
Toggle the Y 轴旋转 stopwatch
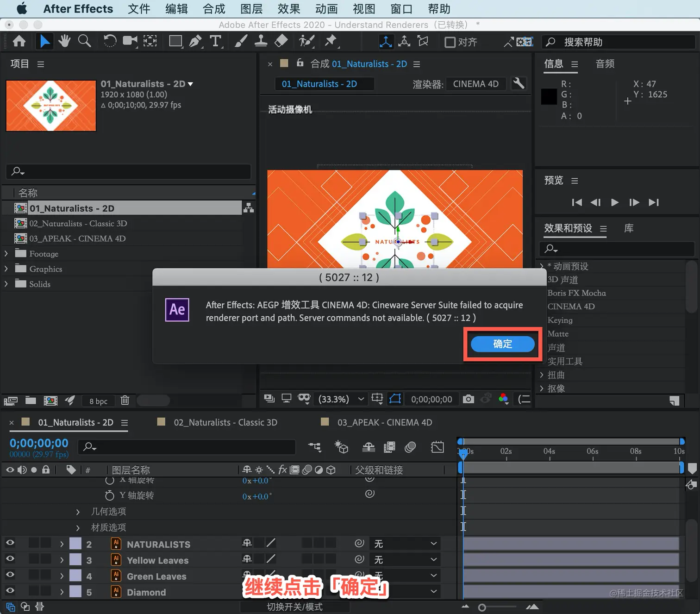tap(110, 495)
